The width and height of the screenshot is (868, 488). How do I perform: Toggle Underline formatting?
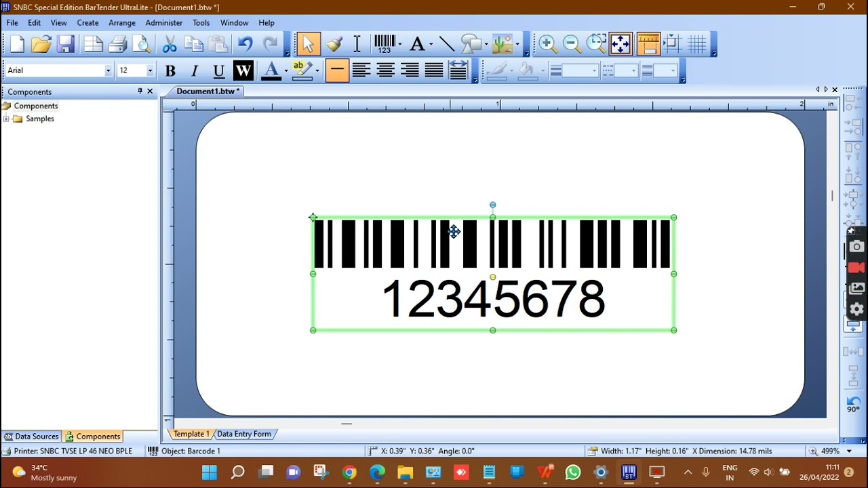pos(218,70)
